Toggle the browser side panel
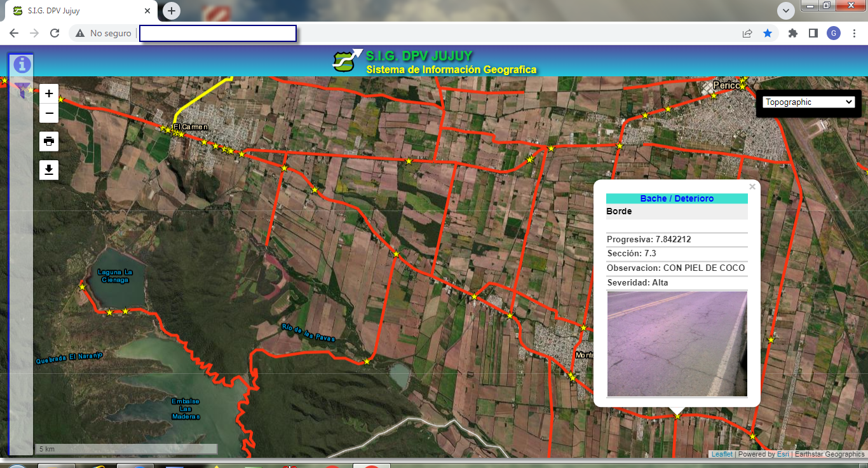 (813, 33)
